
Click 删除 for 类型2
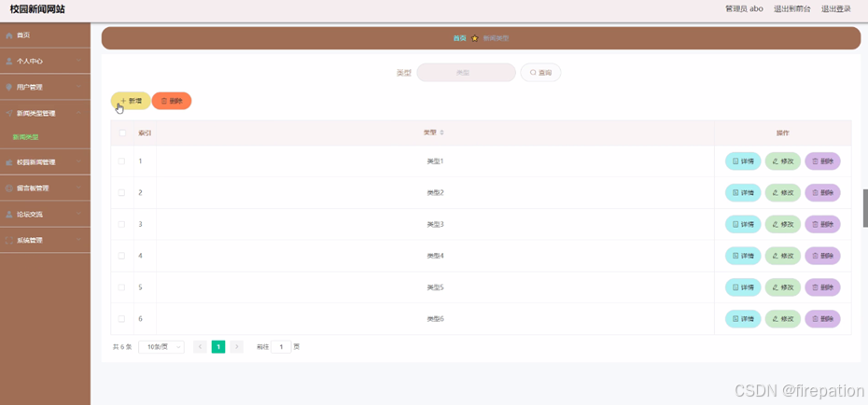coord(822,192)
